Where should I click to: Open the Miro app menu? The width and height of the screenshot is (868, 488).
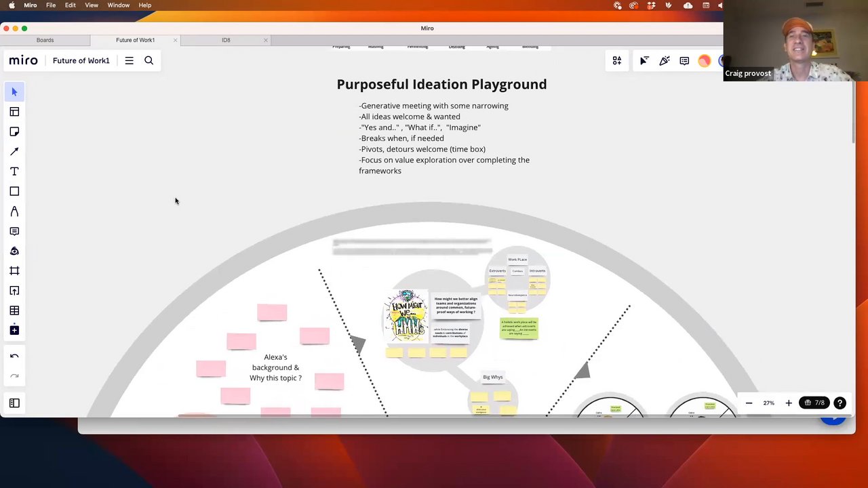31,5
